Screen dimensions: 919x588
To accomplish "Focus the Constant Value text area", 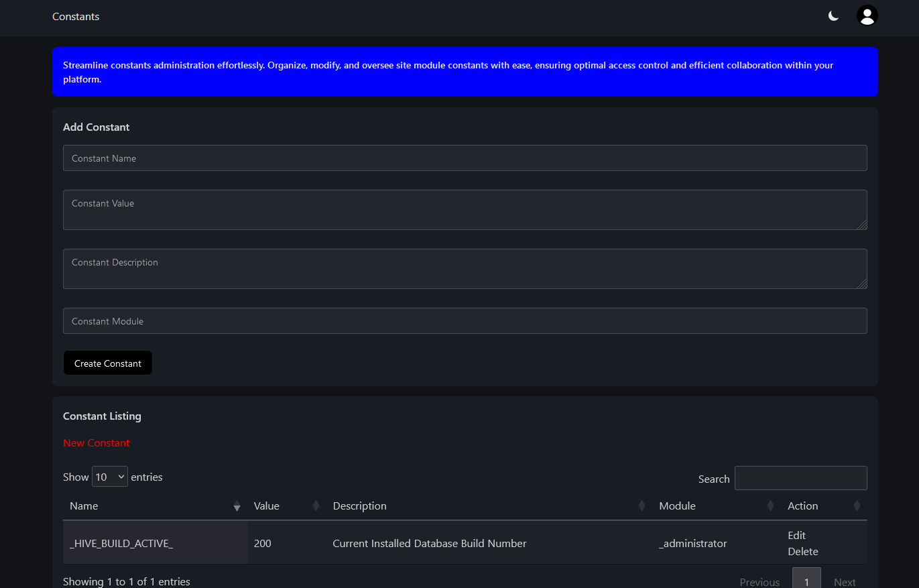I will (x=465, y=210).
